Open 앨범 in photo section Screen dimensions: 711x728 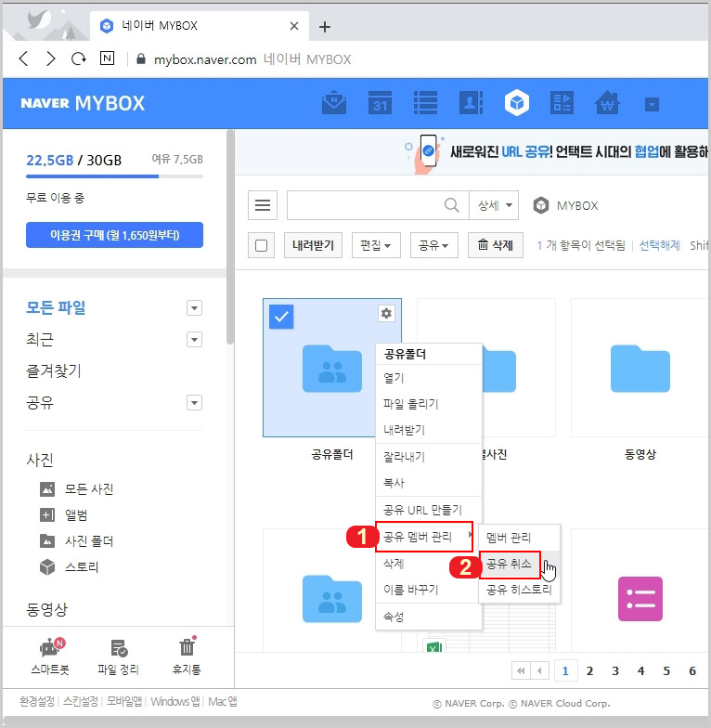[x=63, y=514]
